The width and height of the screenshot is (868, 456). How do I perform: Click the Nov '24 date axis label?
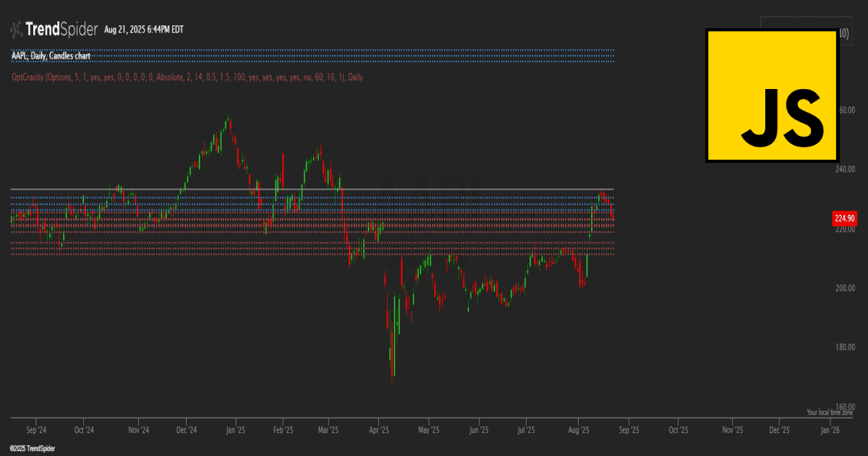pos(139,430)
